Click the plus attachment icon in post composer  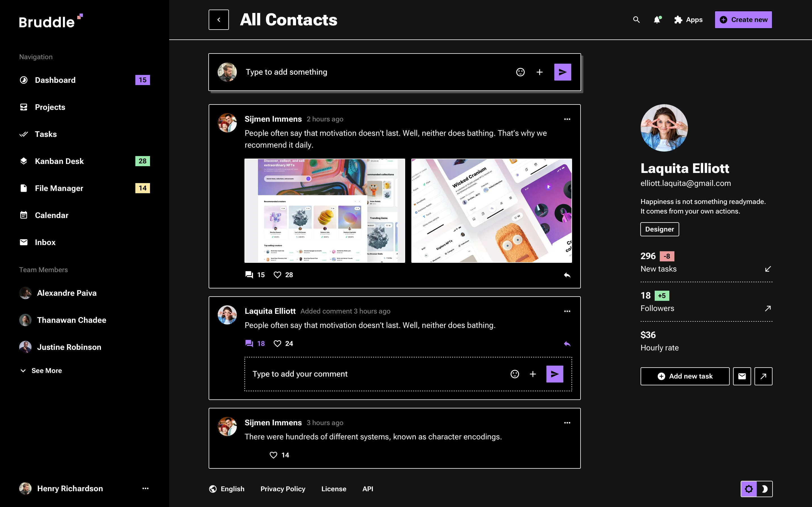[540, 72]
